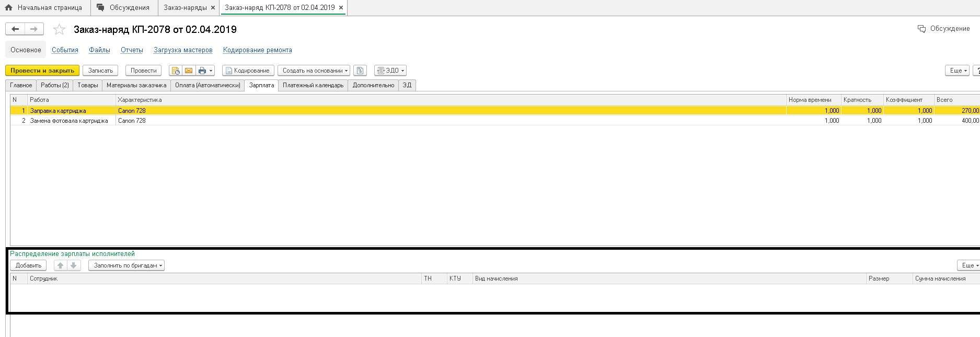Move row up with up arrow icon

61,265
